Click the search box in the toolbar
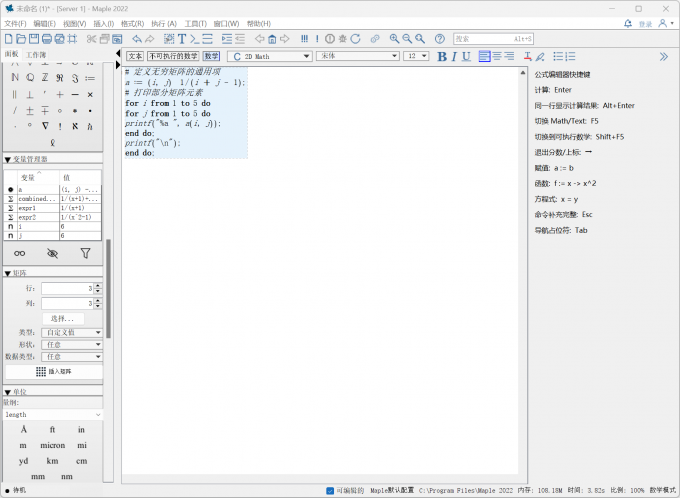The image size is (680, 498). coord(493,39)
